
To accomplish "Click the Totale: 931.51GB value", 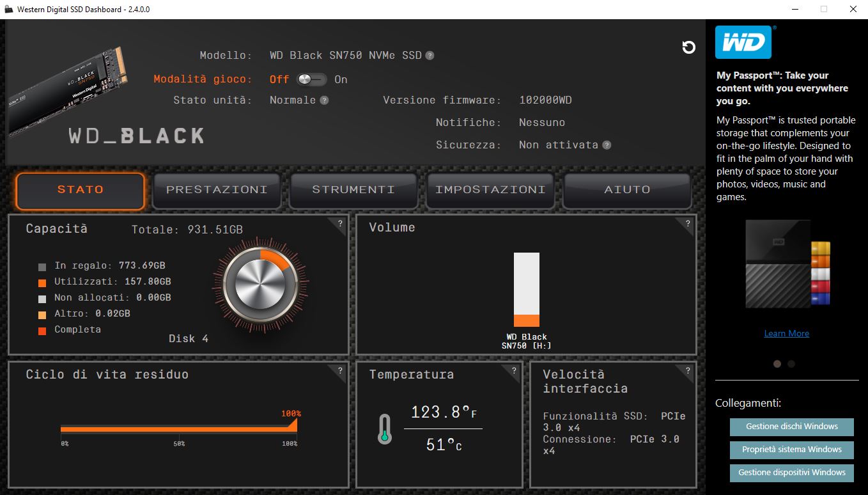I will (187, 230).
